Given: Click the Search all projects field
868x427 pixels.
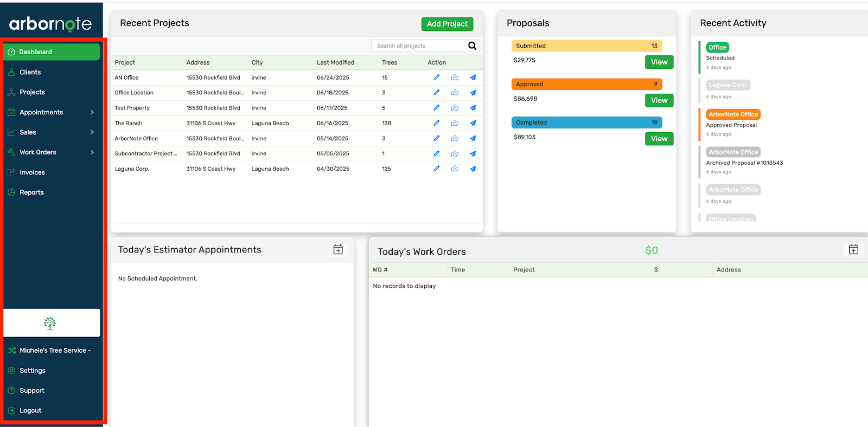Looking at the screenshot, I should (x=419, y=46).
